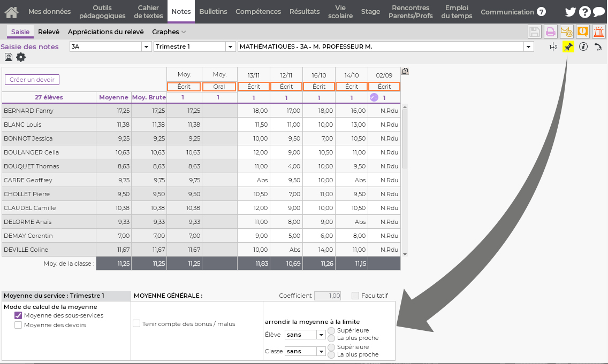Click the copy table icon
608x364 pixels.
click(405, 71)
